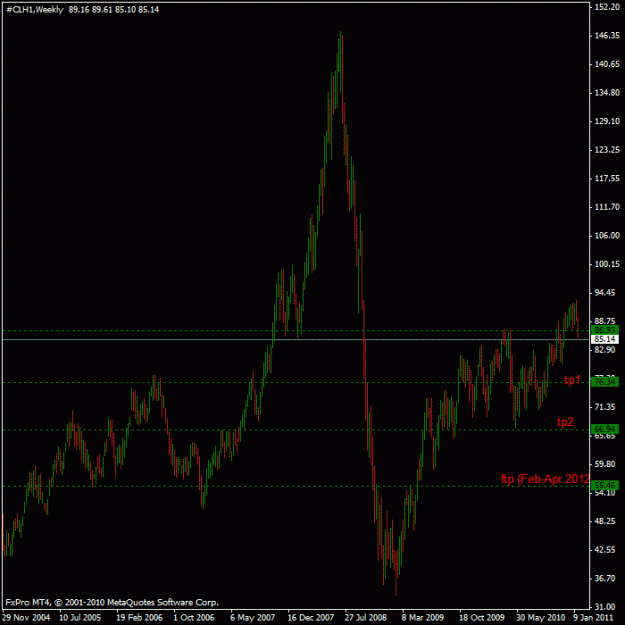Click the FxPro MT4 copyright text
This screenshot has width=625, height=625.
tap(112, 602)
